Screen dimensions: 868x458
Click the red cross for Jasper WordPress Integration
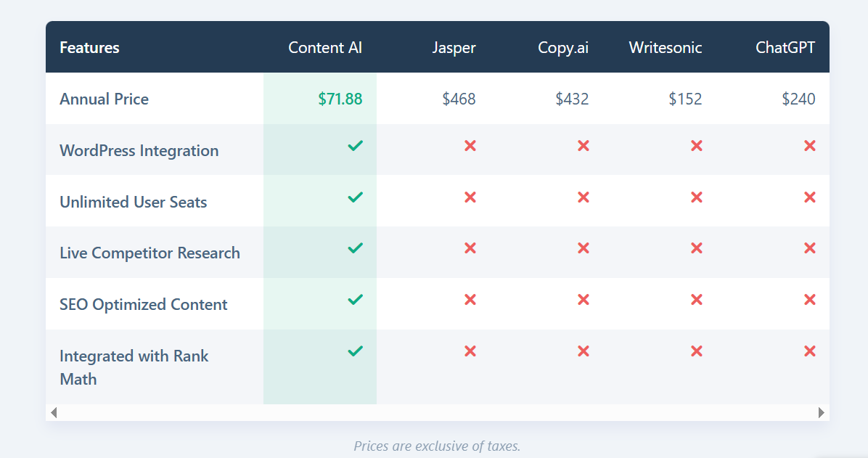[470, 145]
